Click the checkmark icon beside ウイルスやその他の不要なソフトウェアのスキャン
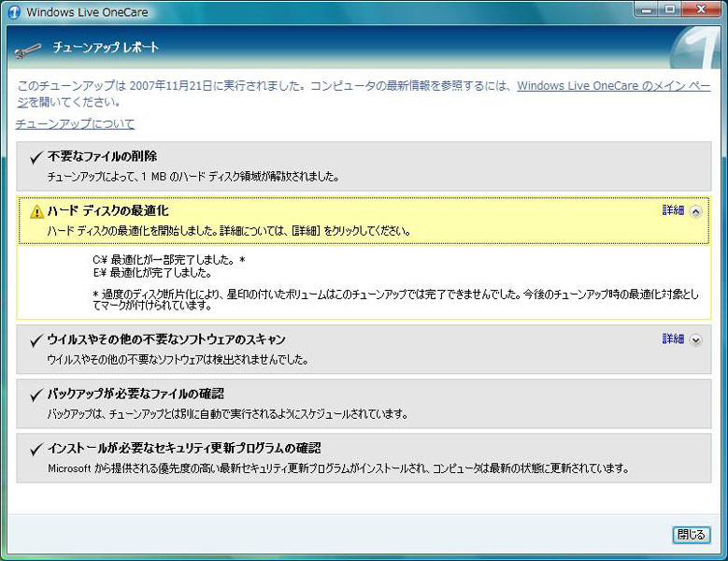Viewport: 728px width, 561px height. point(36,340)
